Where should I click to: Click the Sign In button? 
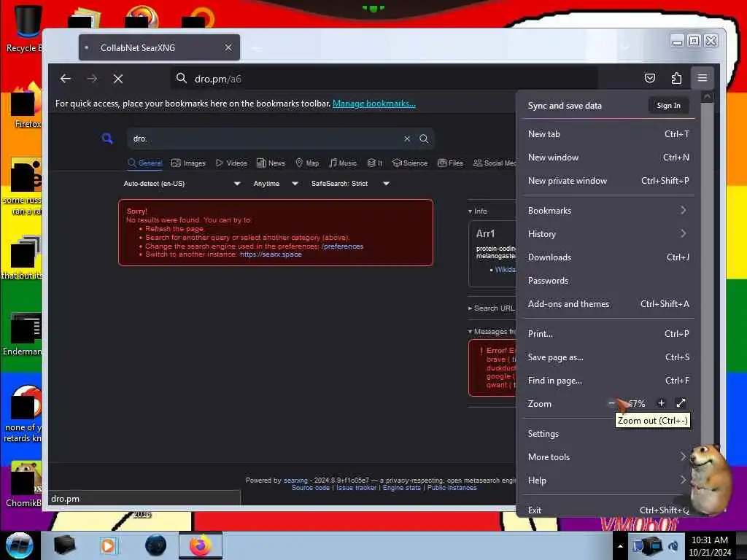tap(668, 105)
